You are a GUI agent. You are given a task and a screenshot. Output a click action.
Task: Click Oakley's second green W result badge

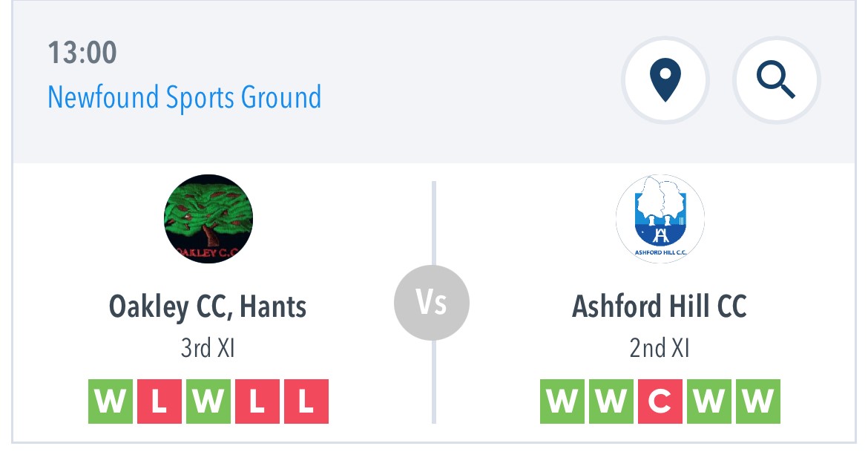pyautogui.click(x=208, y=401)
